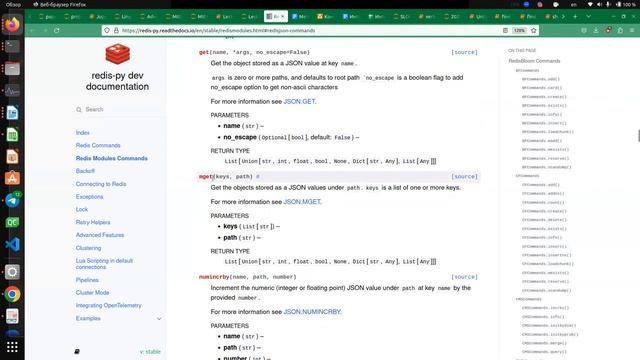List all tabs dropdown arrow
This screenshot has height=360, width=640.
pyautogui.click(x=588, y=16)
